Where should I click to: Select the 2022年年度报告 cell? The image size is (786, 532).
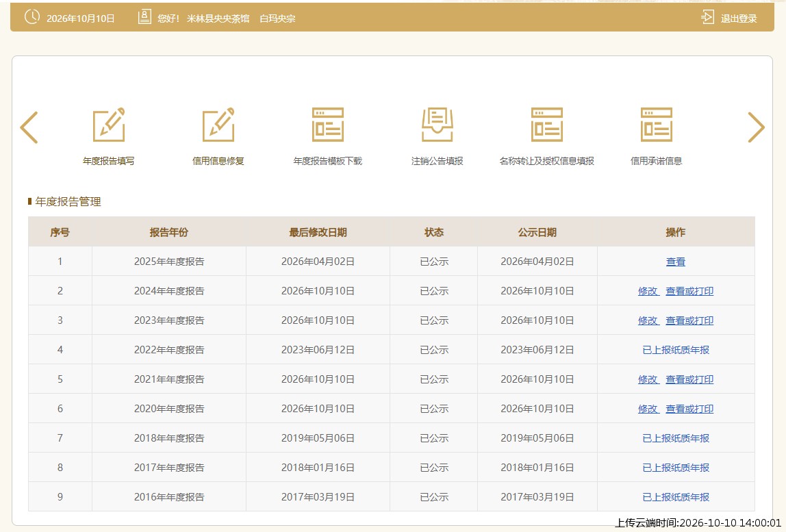pyautogui.click(x=169, y=350)
